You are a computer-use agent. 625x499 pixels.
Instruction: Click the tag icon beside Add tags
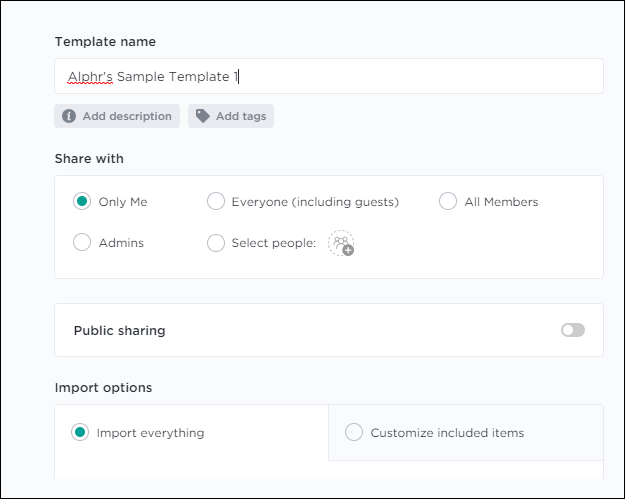(x=203, y=116)
